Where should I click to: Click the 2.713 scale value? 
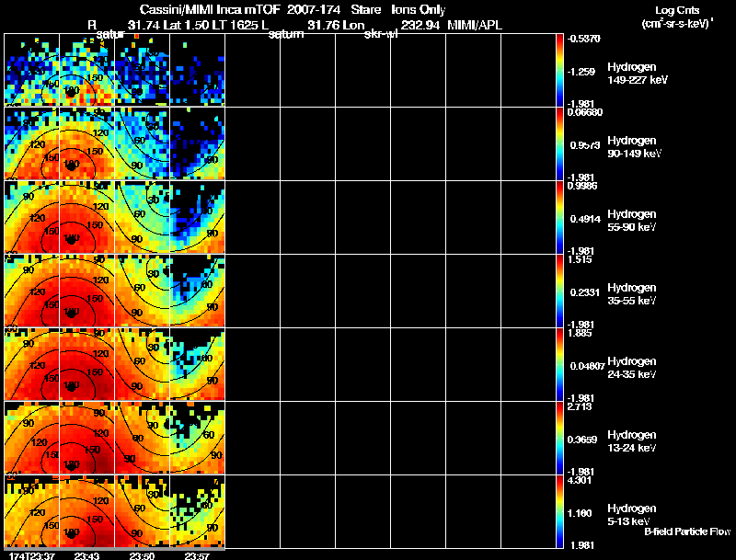pyautogui.click(x=580, y=406)
